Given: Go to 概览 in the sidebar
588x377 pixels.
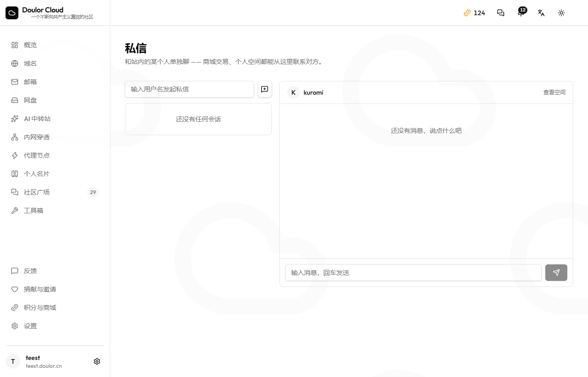Looking at the screenshot, I should 55,45.
